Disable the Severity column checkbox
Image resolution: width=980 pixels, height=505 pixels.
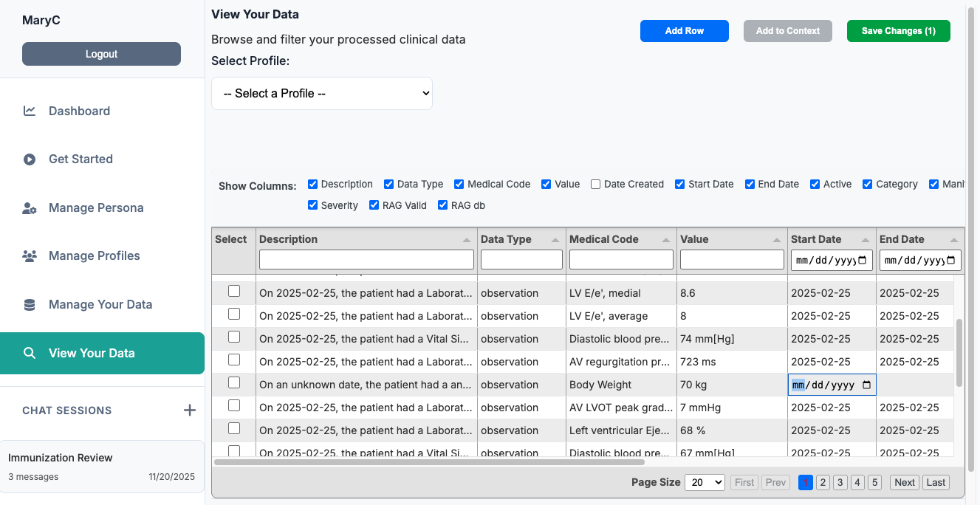312,205
